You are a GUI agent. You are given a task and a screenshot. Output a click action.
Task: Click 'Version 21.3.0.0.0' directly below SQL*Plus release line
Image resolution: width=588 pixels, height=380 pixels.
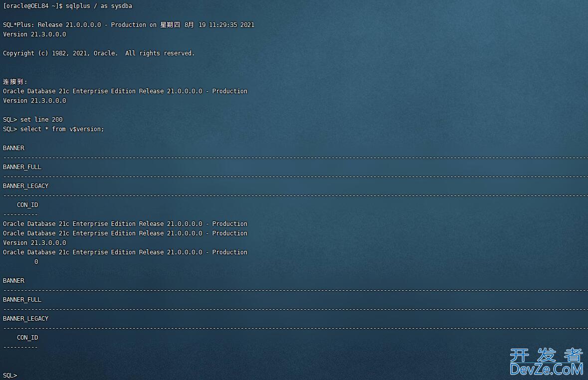(x=34, y=34)
